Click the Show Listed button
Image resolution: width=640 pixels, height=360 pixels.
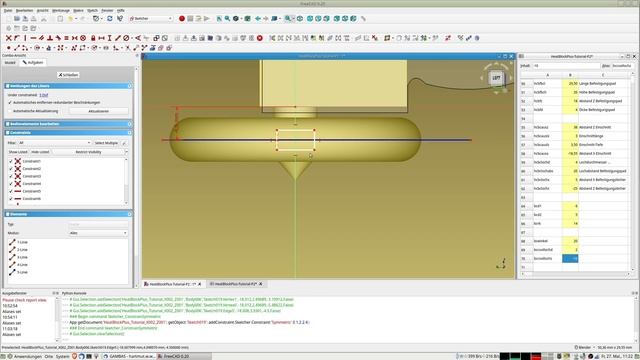(18, 152)
